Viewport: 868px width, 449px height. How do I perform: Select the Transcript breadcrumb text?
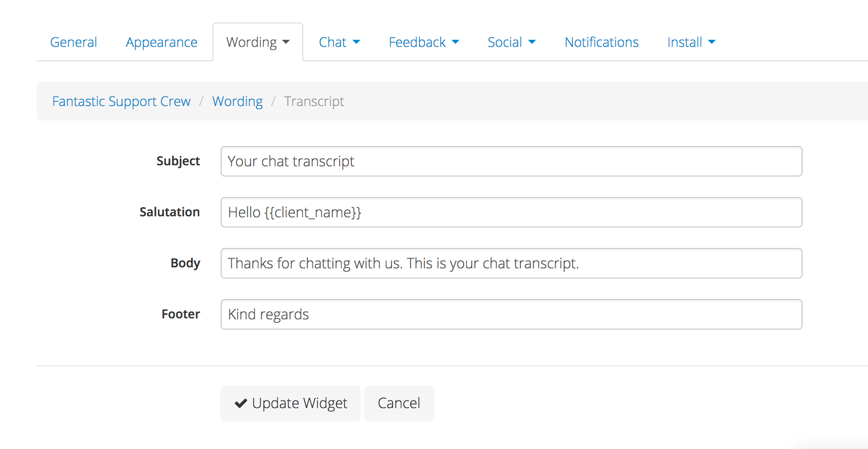click(314, 102)
